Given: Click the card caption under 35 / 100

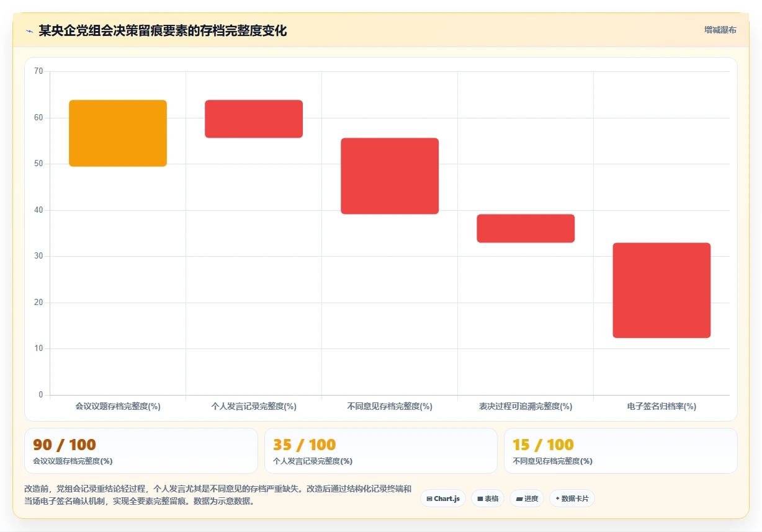Looking at the screenshot, I should click(x=313, y=461).
